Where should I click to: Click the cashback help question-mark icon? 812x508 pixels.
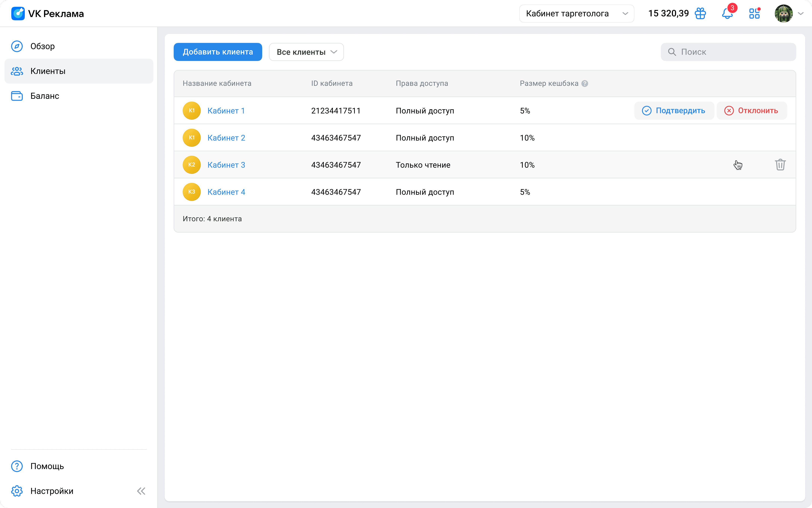[585, 83]
